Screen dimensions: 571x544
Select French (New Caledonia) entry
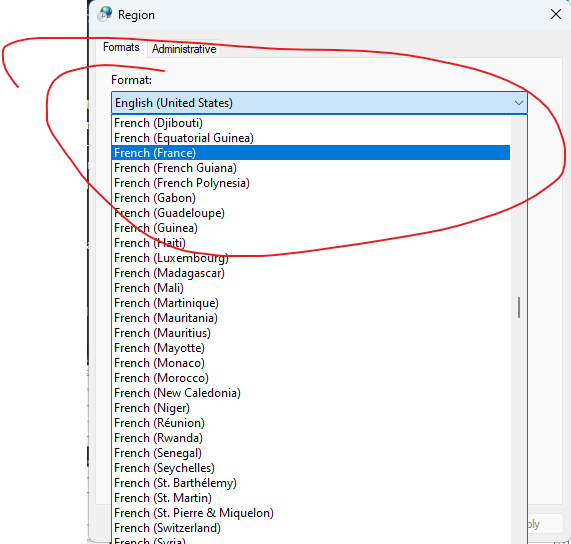pyautogui.click(x=311, y=393)
